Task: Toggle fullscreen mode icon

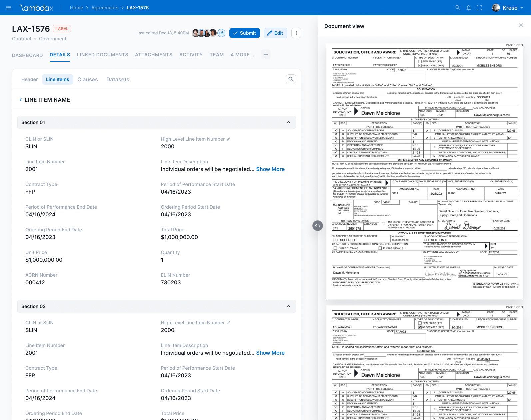Action: click(479, 8)
